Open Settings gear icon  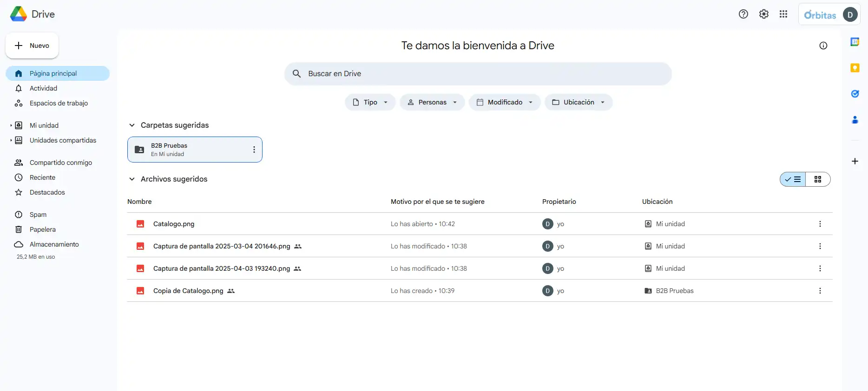764,14
